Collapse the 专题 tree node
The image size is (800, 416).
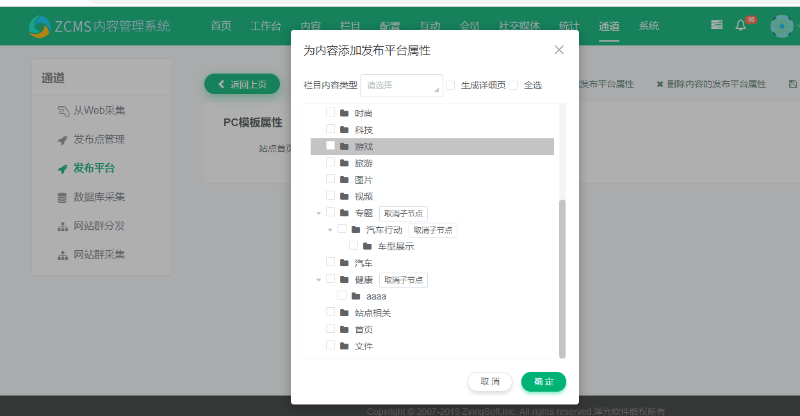point(319,213)
